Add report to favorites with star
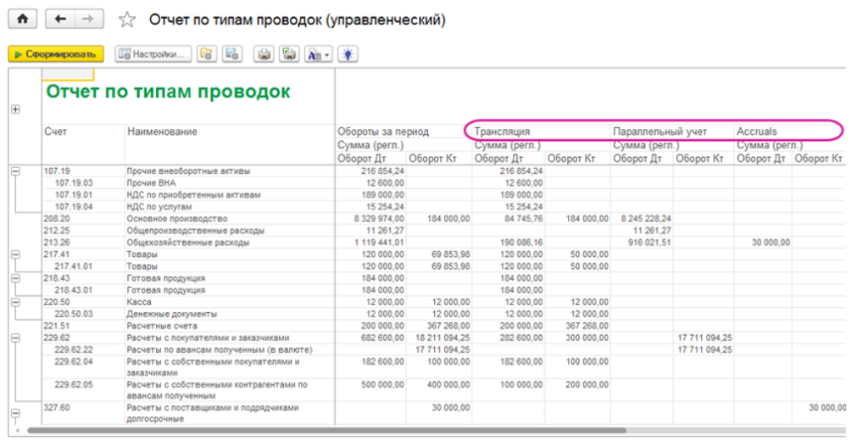Viewport: 868px width, 447px height. [x=126, y=20]
